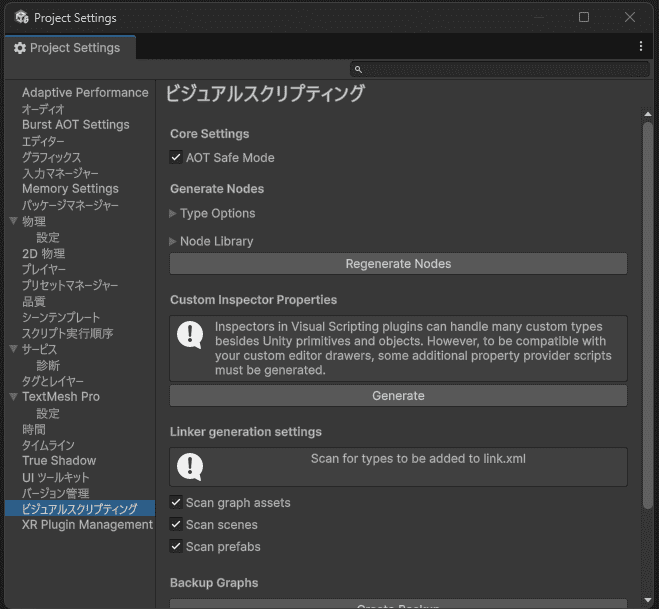Collapse the 物理 tree category arrow
The height and width of the screenshot is (609, 659).
[x=13, y=221]
